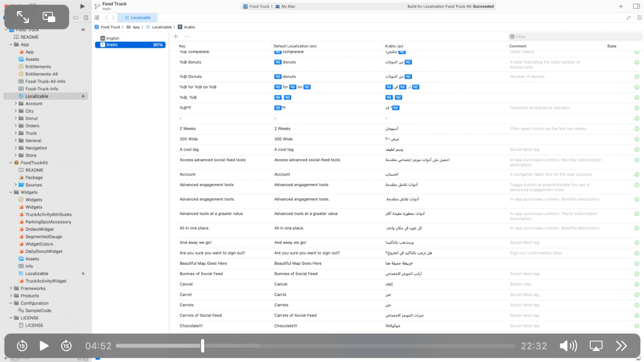Add a new string with plus

pyautogui.click(x=175, y=36)
